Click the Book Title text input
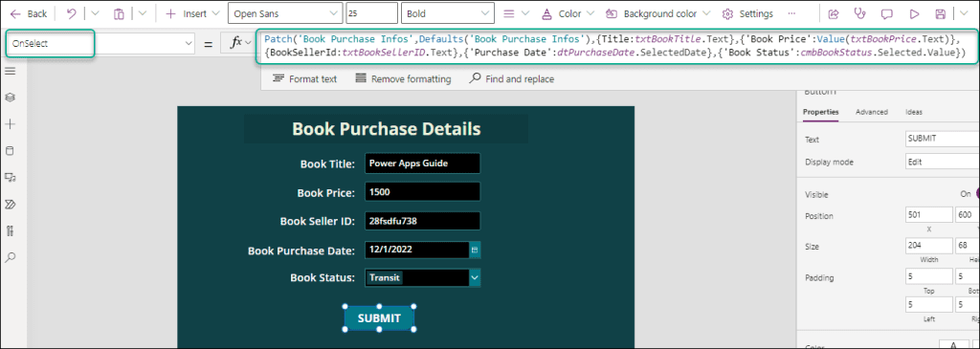The width and height of the screenshot is (980, 349). pyautogui.click(x=422, y=164)
